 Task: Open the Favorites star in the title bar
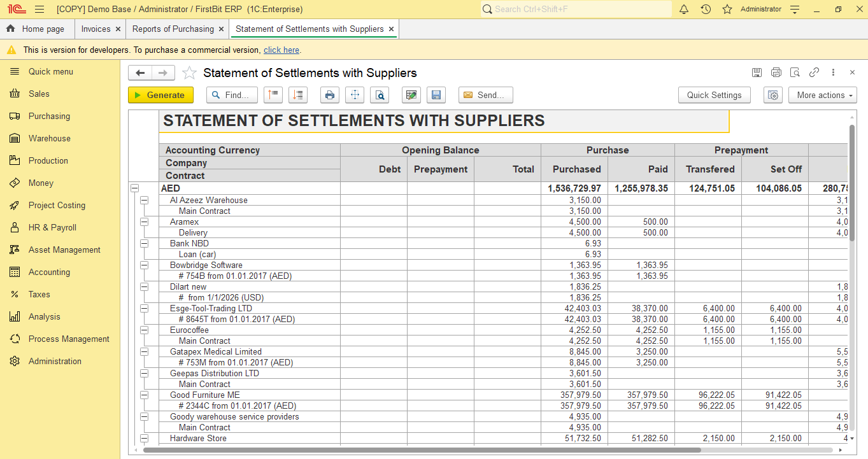[727, 10]
